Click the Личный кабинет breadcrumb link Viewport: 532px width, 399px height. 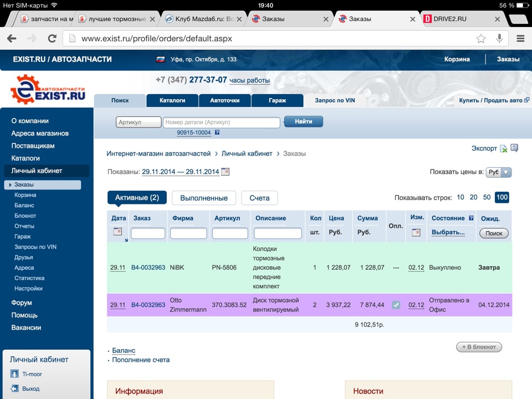[x=247, y=154]
